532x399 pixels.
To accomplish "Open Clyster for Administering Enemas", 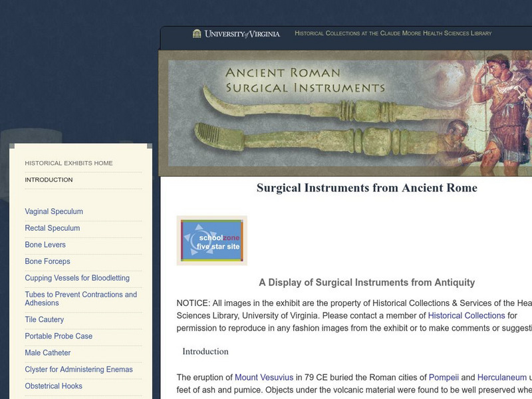I will click(78, 370).
